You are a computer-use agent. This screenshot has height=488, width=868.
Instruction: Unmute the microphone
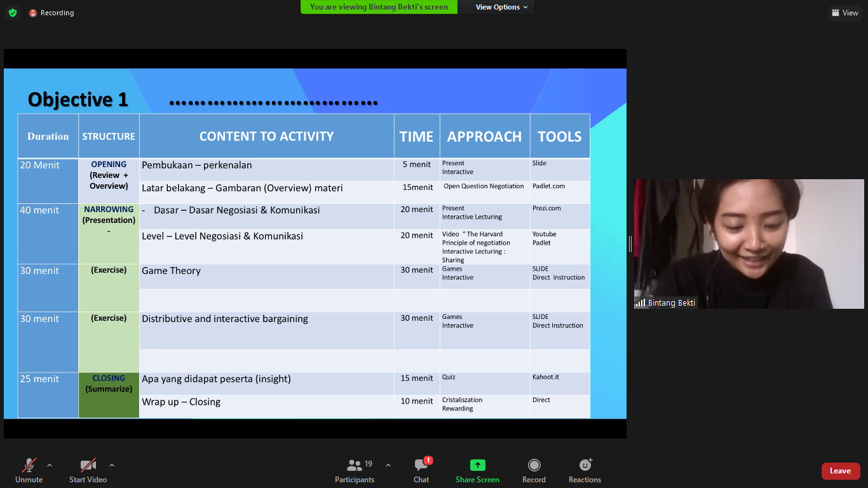(x=29, y=465)
